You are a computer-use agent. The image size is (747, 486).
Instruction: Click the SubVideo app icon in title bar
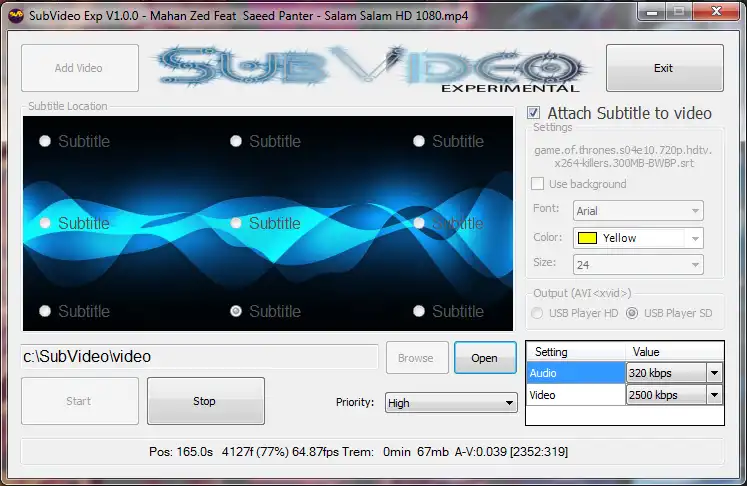click(x=16, y=16)
